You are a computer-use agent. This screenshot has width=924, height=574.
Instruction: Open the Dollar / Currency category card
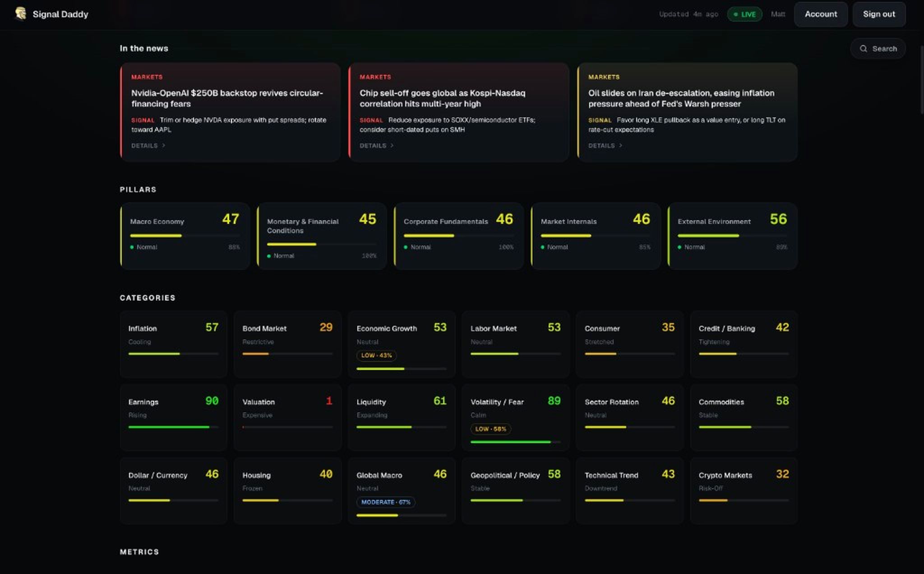click(173, 491)
